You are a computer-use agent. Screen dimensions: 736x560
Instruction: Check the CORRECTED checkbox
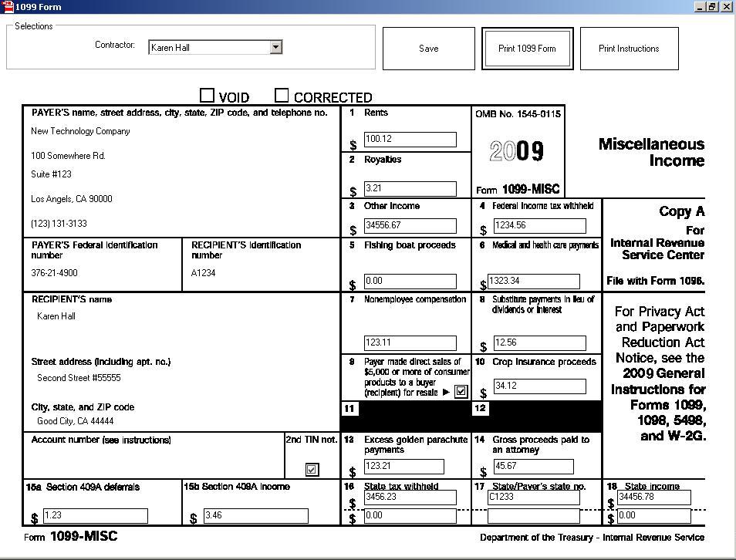click(x=282, y=94)
